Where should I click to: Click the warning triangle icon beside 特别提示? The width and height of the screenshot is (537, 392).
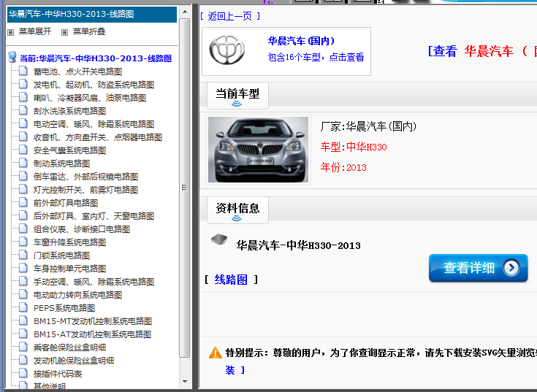[x=216, y=353]
